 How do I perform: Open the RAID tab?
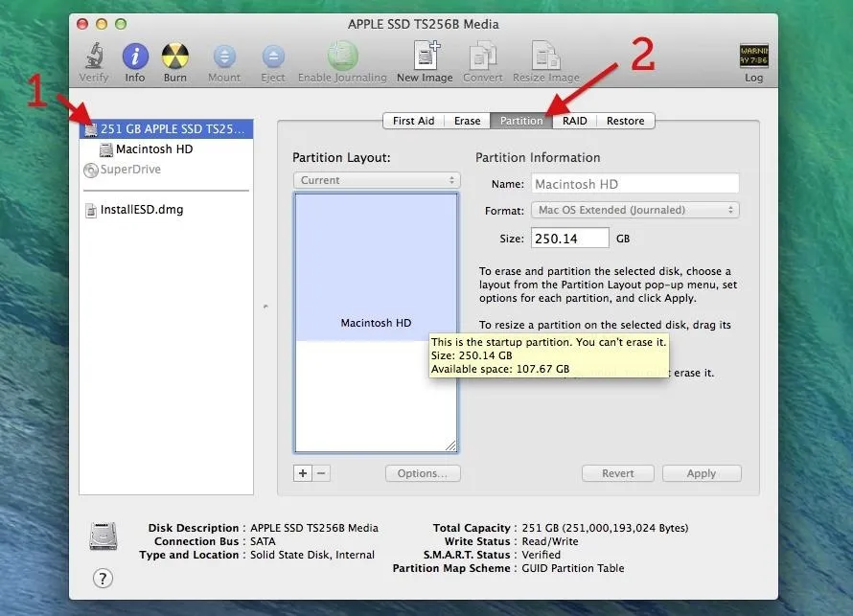tap(574, 121)
